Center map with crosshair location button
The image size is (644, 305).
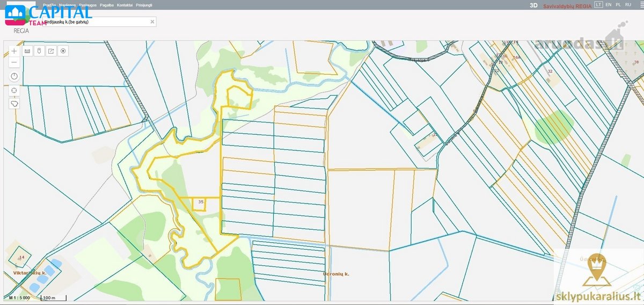click(14, 90)
